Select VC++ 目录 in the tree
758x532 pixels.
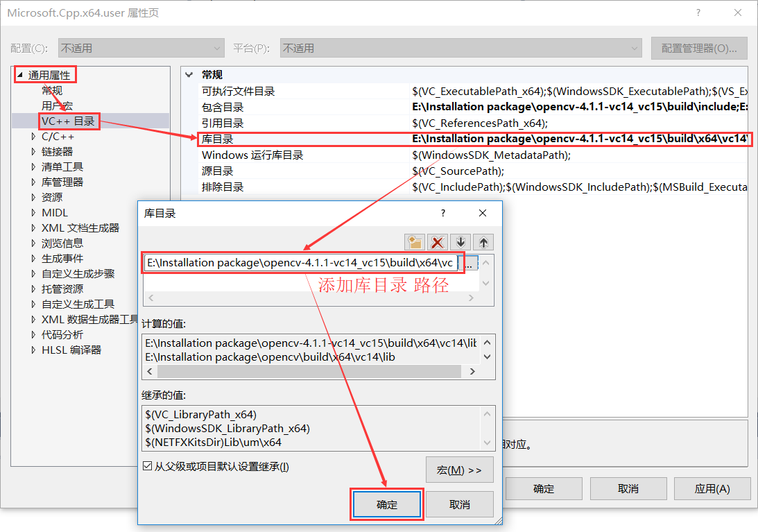[68, 121]
